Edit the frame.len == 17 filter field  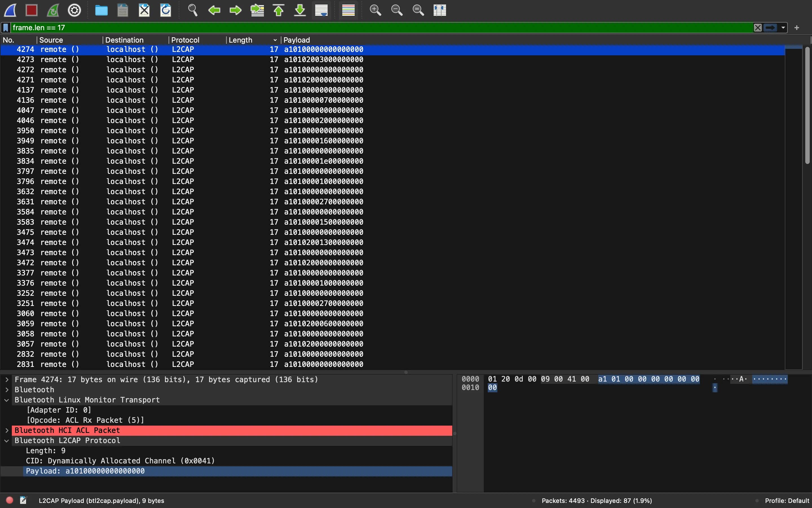382,28
